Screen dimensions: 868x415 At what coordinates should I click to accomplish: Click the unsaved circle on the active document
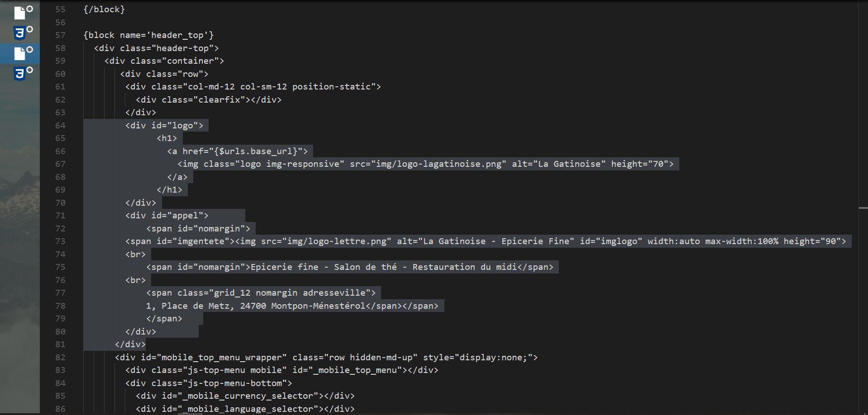[x=29, y=50]
